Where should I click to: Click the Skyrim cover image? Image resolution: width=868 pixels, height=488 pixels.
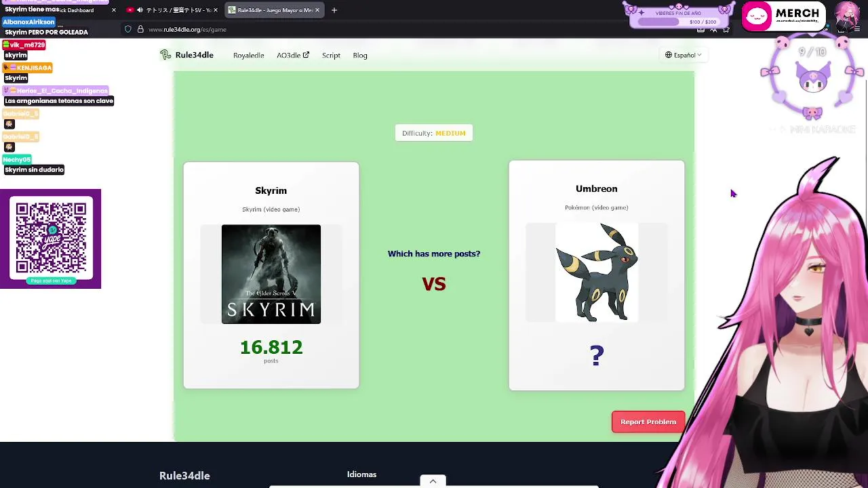[271, 274]
